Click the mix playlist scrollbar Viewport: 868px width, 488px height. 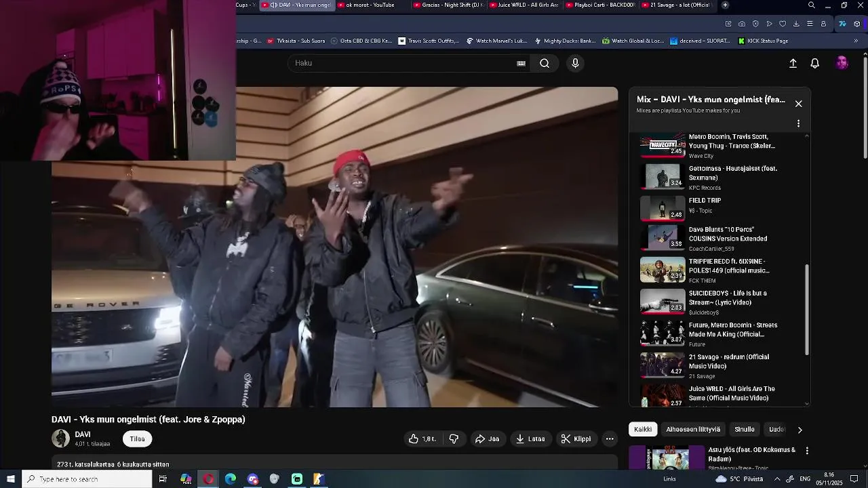(x=807, y=309)
